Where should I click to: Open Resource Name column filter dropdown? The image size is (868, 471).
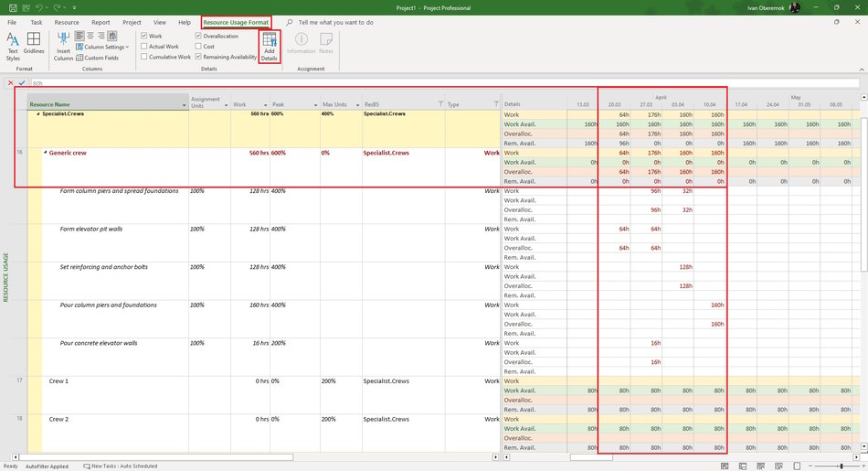tap(185, 105)
